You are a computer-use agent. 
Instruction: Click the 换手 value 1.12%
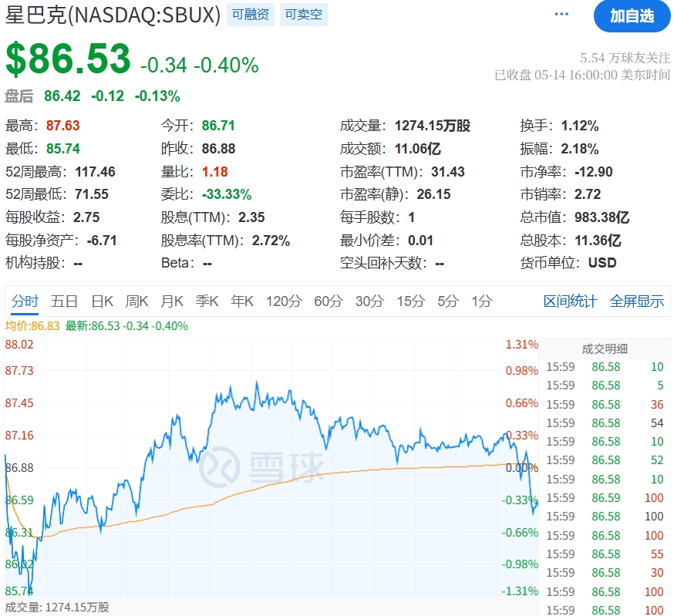(579, 126)
